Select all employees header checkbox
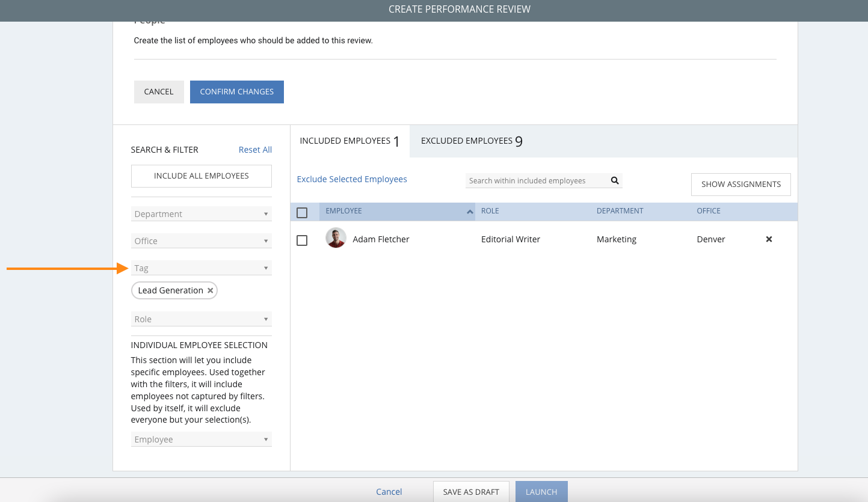 (302, 212)
